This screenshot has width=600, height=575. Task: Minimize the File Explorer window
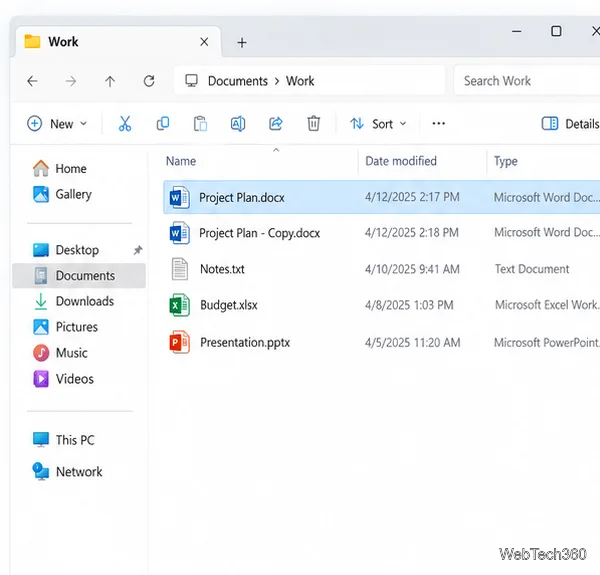(x=517, y=31)
